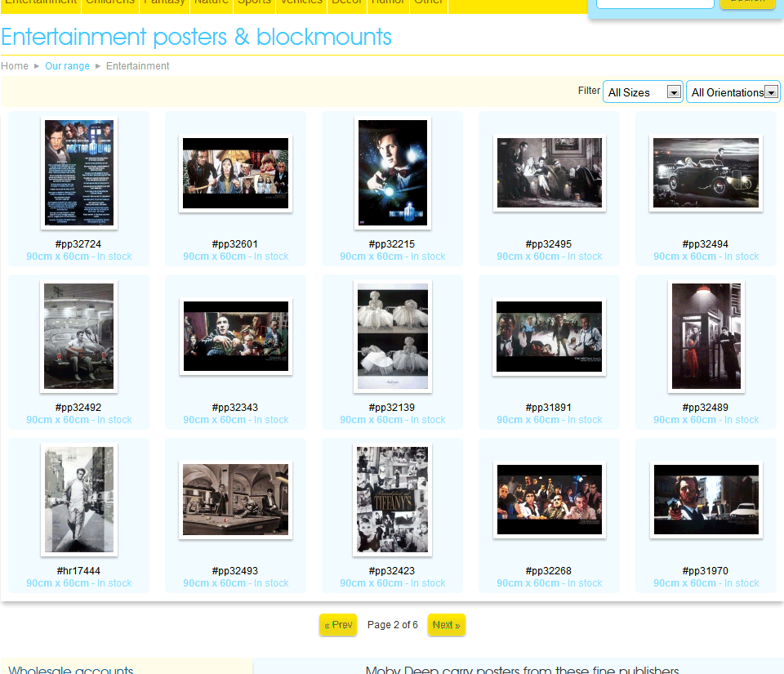Image resolution: width=784 pixels, height=674 pixels.
Task: Open poster thumbnail #pp32492
Action: 78,337
